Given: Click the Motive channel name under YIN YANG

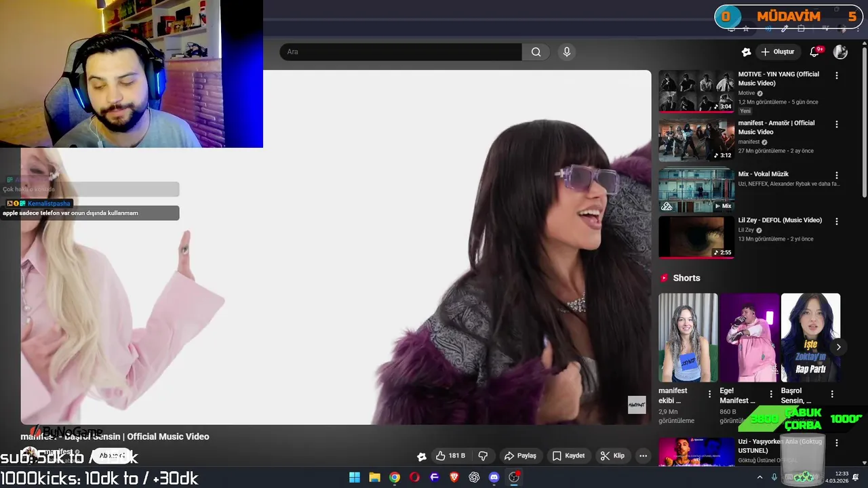Looking at the screenshot, I should pyautogui.click(x=747, y=93).
